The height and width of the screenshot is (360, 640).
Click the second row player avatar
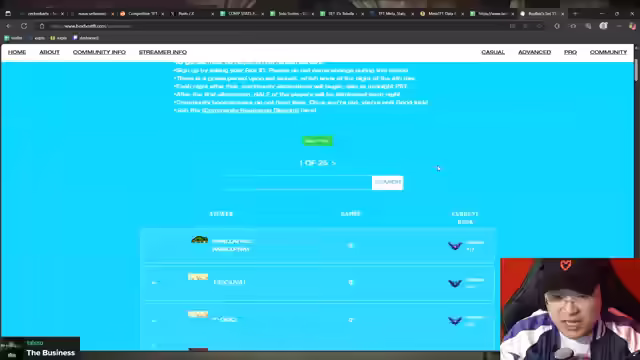point(198,277)
